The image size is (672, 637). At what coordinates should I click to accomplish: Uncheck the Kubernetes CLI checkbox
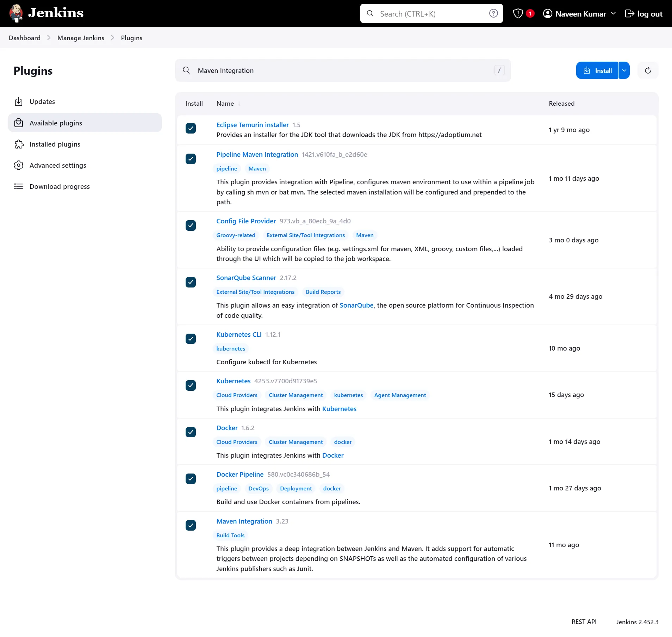[x=191, y=339]
